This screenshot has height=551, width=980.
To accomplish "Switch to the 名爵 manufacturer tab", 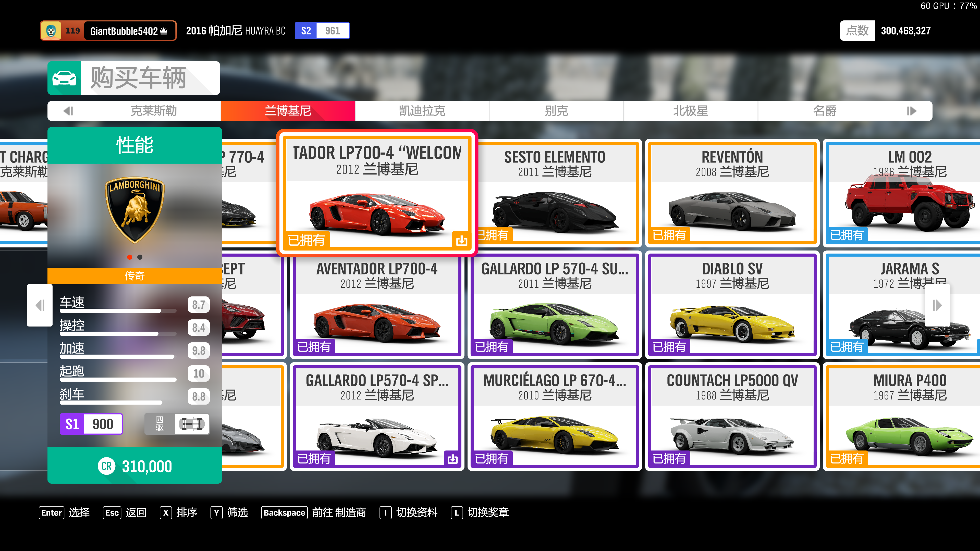I will click(825, 111).
